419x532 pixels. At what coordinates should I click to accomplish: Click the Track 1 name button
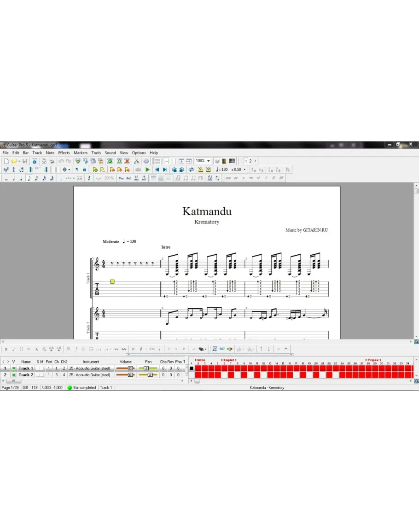pos(26,368)
